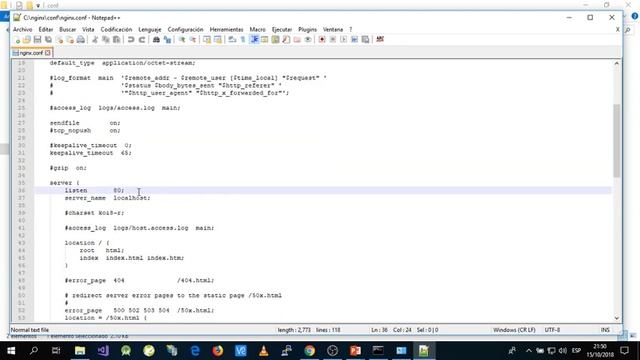640x360 pixels.
Task: Create a new document via toolbar icon
Action: 17,40
